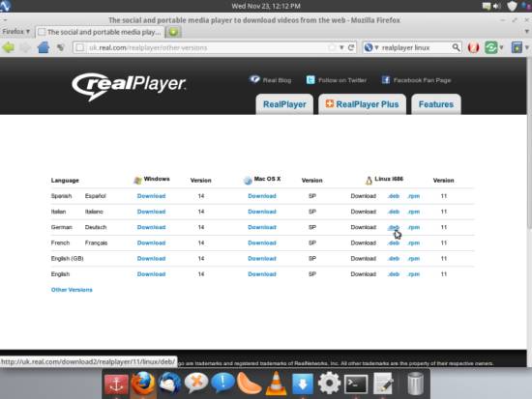Image resolution: width=532 pixels, height=399 pixels.
Task: Expand the Firefox menu button
Action: click(16, 32)
